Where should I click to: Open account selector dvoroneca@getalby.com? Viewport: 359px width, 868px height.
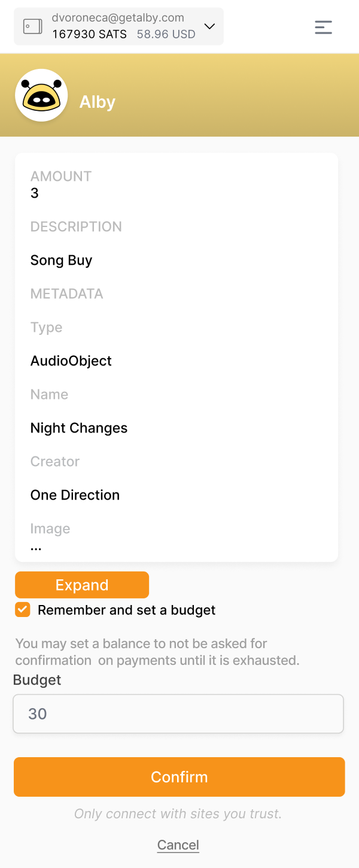point(118,26)
